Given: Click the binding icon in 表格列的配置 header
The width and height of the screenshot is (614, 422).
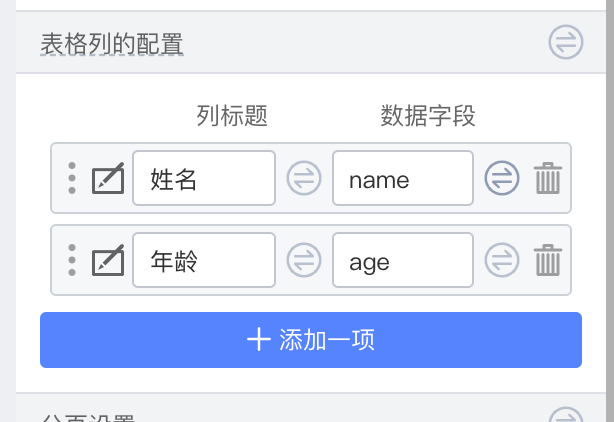Looking at the screenshot, I should coord(565,42).
